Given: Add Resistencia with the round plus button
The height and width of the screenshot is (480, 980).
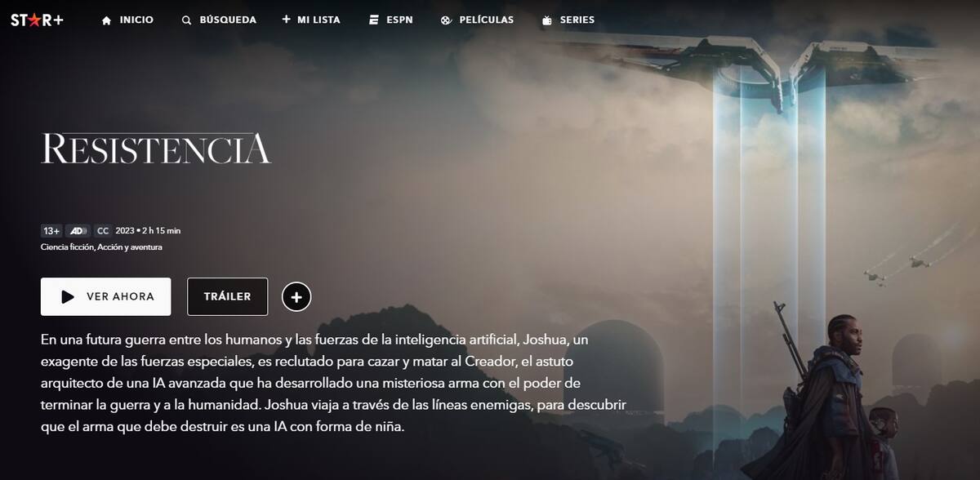Looking at the screenshot, I should [x=296, y=297].
